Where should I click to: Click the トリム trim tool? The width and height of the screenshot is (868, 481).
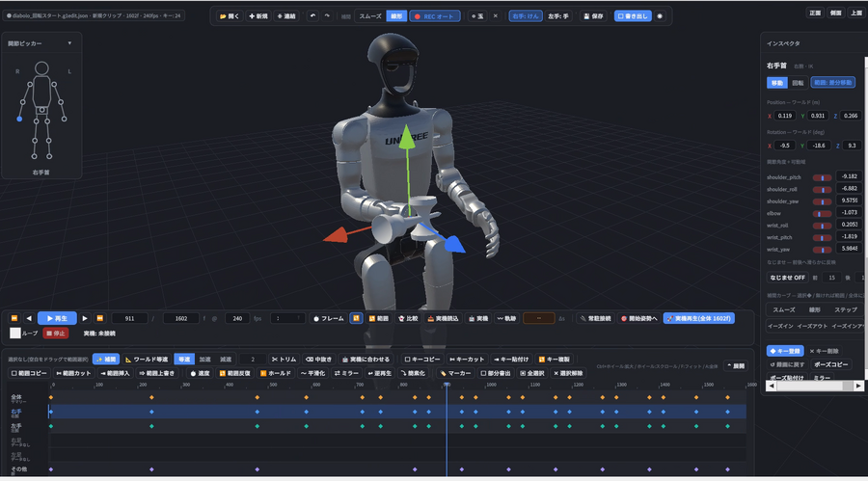pos(284,360)
